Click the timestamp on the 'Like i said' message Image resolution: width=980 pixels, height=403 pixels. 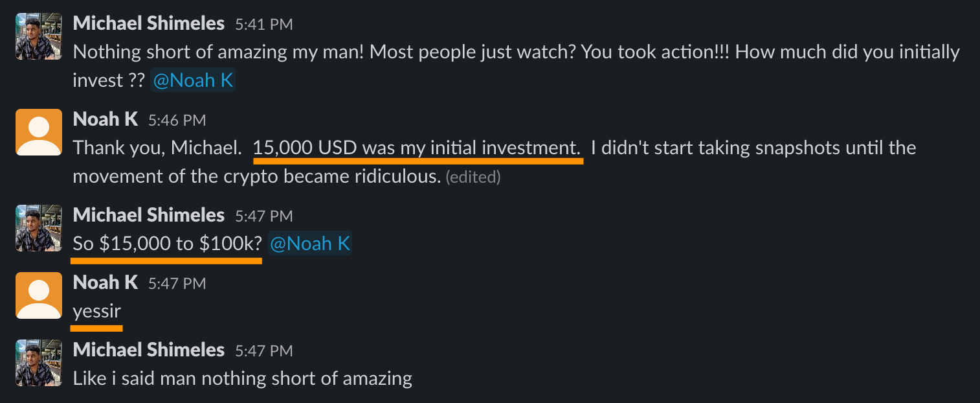263,351
